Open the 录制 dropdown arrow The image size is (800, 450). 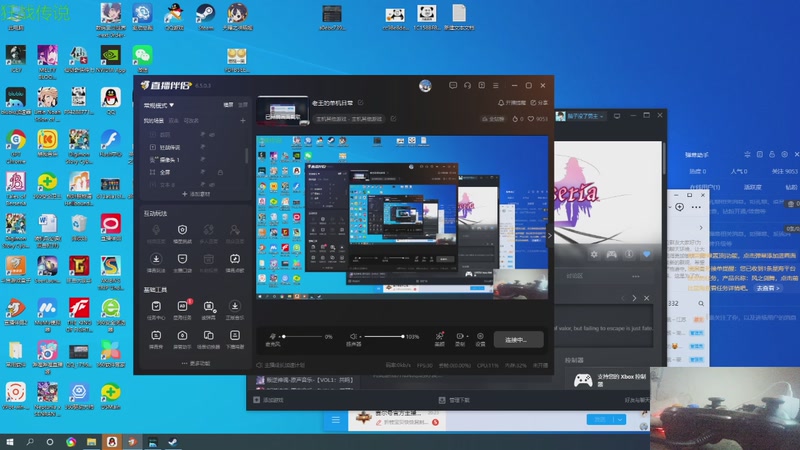click(x=467, y=336)
